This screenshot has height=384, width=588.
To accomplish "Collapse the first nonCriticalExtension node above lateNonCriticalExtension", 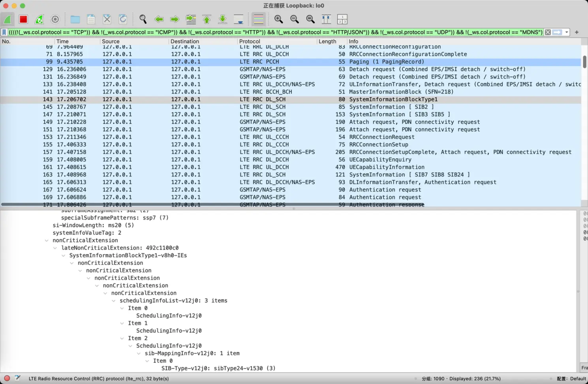I will pyautogui.click(x=46, y=240).
